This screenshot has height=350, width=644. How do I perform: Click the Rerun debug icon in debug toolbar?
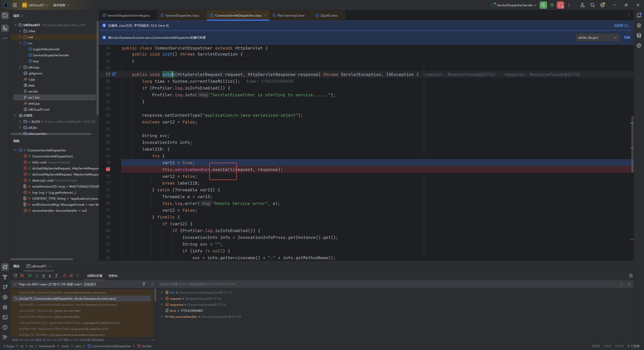15,276
